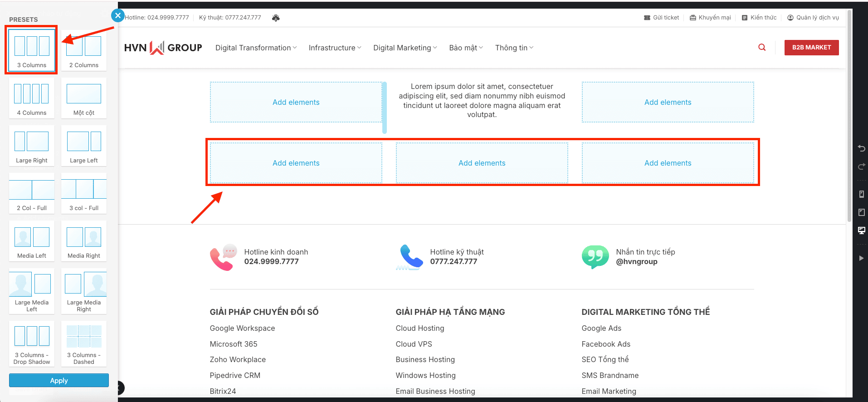Click the Apply button

pyautogui.click(x=59, y=380)
